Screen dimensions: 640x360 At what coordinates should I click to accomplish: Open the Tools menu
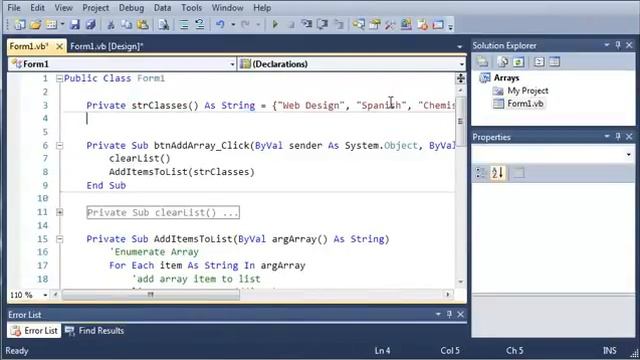click(191, 8)
